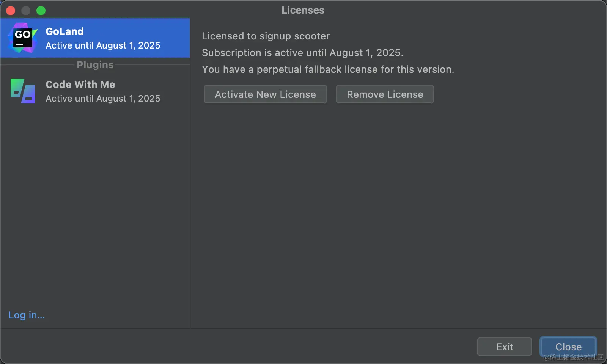Select the Code With Me plugin name

[x=80, y=85]
